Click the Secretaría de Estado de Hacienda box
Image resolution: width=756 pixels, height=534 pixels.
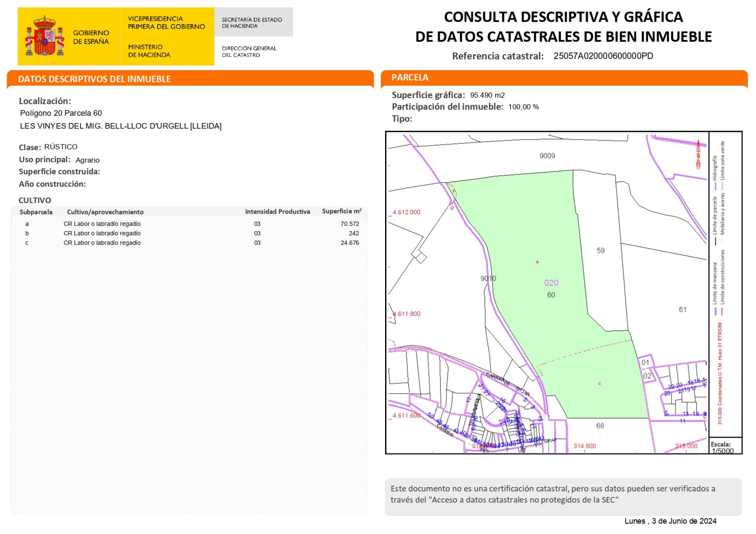coord(253,22)
